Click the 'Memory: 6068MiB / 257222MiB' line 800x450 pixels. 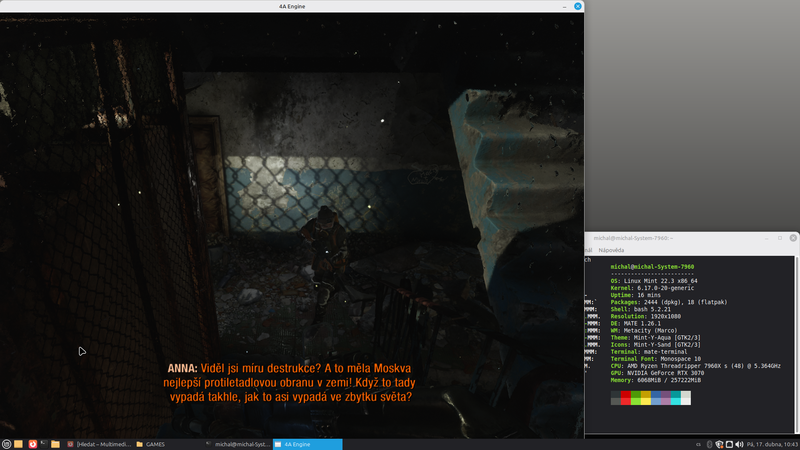pos(656,380)
